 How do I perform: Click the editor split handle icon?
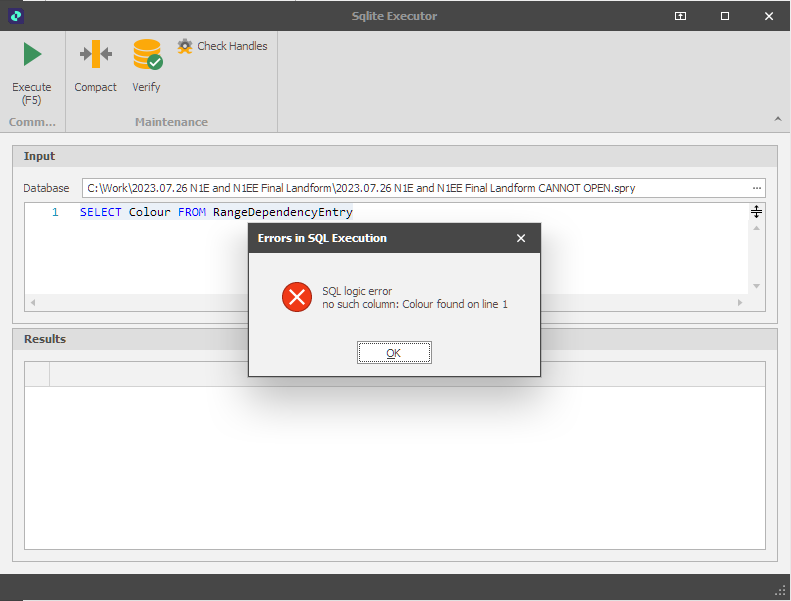point(756,212)
